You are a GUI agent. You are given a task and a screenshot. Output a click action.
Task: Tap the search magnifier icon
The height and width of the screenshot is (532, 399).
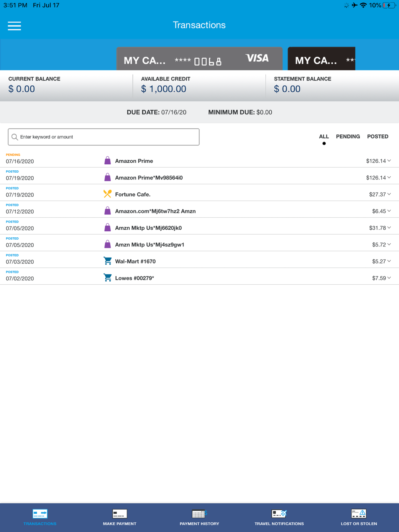click(15, 137)
